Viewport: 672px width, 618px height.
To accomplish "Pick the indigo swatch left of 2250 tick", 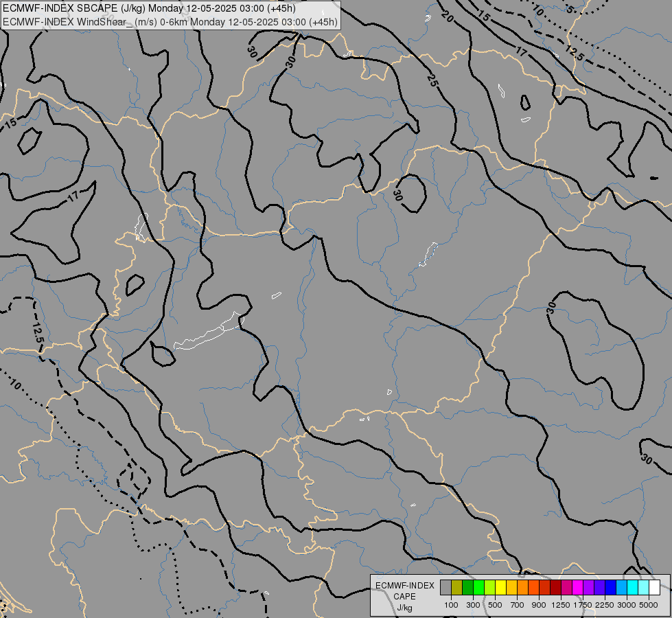I will (599, 587).
